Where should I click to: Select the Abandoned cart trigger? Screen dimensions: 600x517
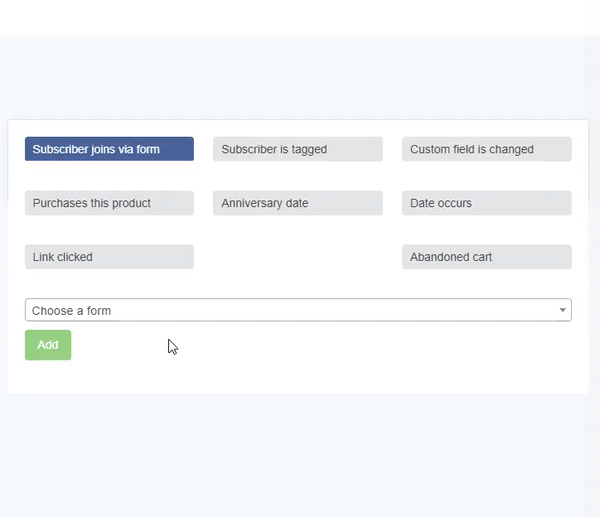[x=487, y=257]
